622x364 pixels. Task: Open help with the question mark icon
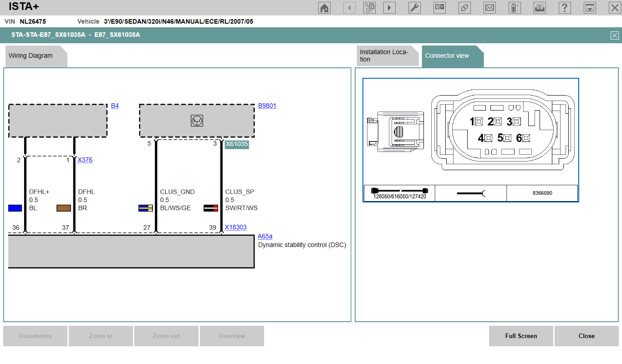(x=565, y=8)
